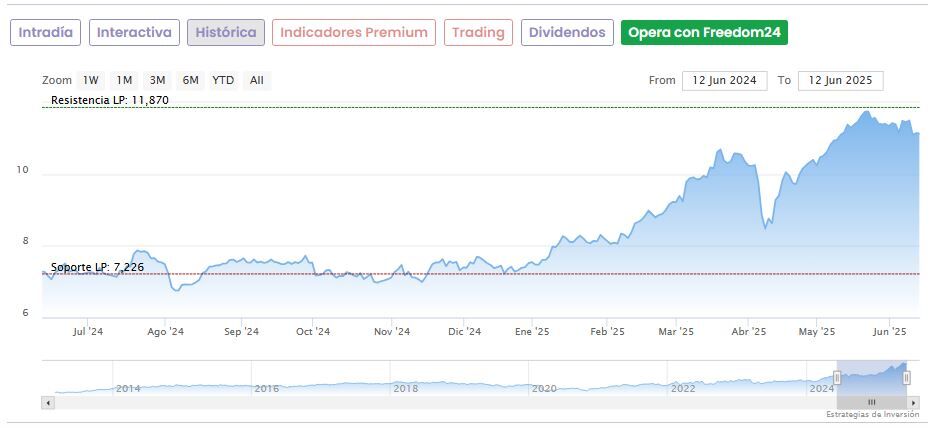Go to the Trading tab
This screenshot has width=936, height=428.
tap(478, 32)
